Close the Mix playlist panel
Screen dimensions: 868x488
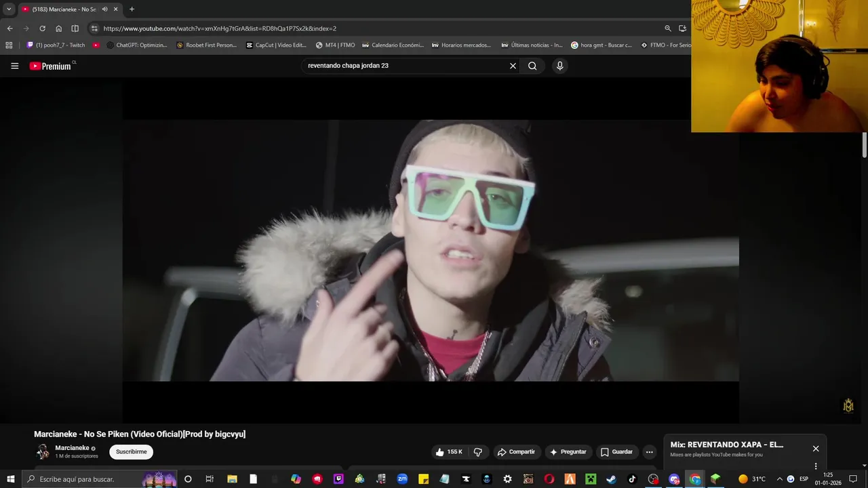pyautogui.click(x=816, y=449)
